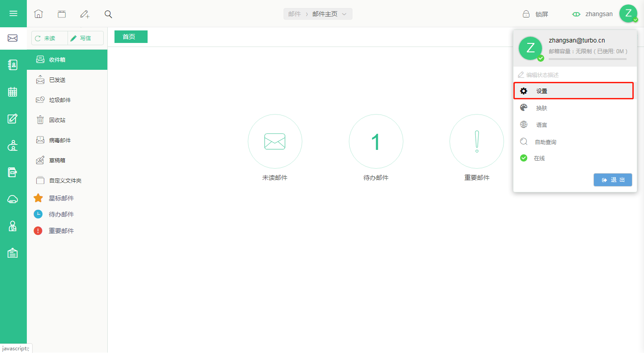Open 设置 from the user menu
Screen dimensions: 644x353
573,91
